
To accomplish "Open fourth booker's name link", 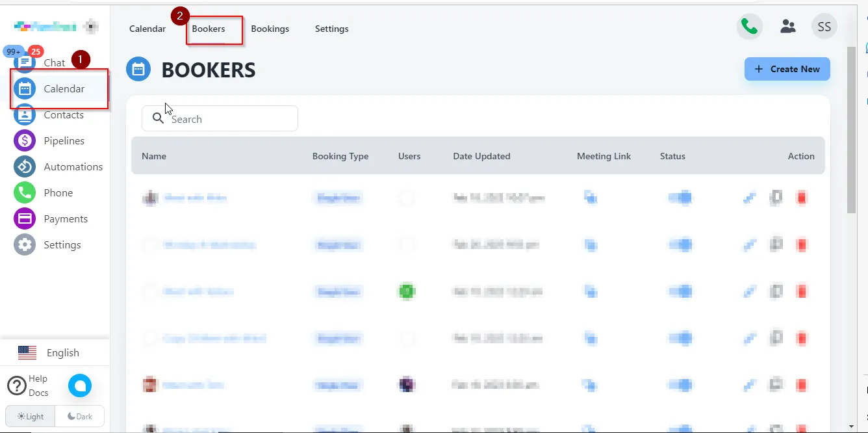I will pos(214,338).
